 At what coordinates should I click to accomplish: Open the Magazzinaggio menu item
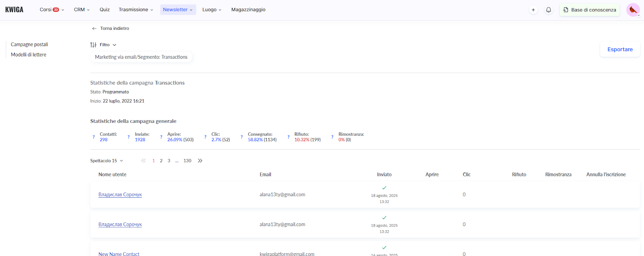click(248, 10)
